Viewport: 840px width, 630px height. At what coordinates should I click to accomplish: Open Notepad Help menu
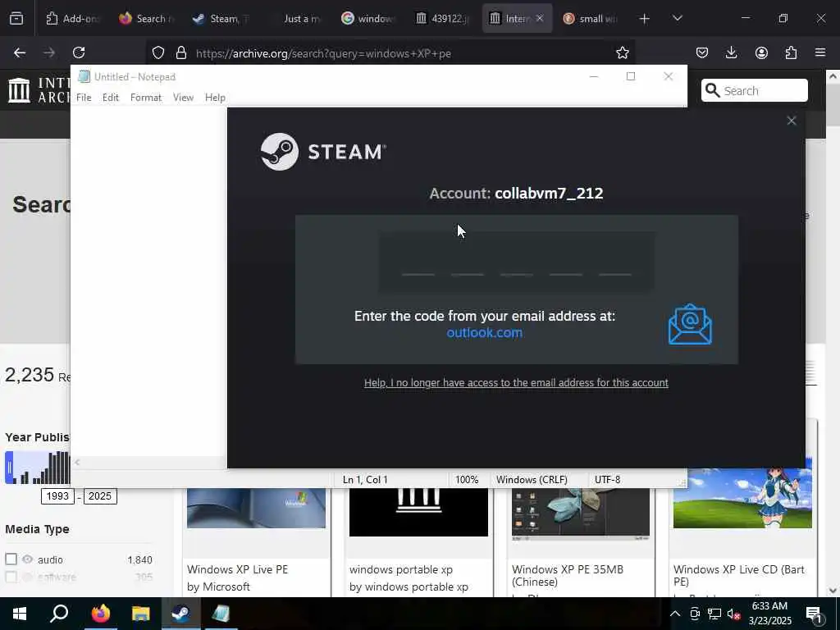click(x=215, y=98)
